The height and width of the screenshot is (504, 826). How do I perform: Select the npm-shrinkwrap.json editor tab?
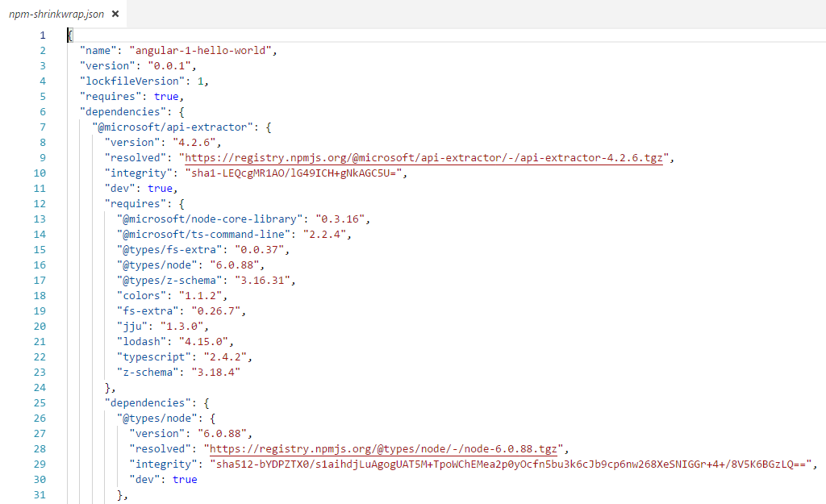point(56,15)
